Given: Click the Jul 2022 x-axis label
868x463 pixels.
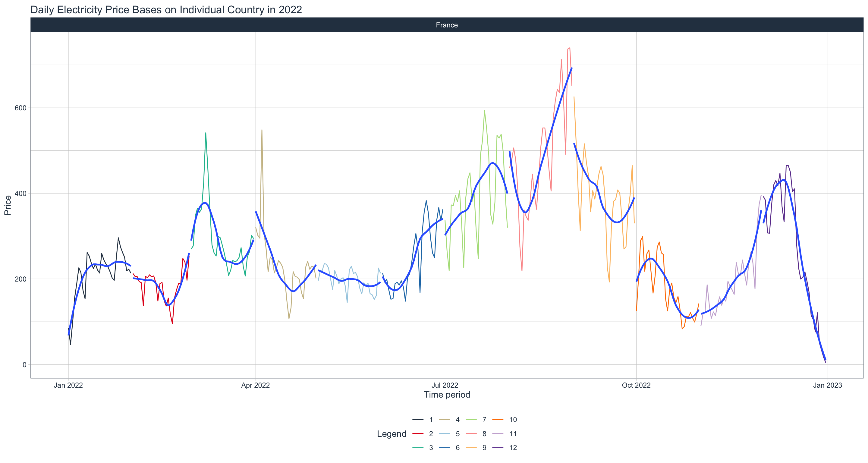Looking at the screenshot, I should [445, 385].
